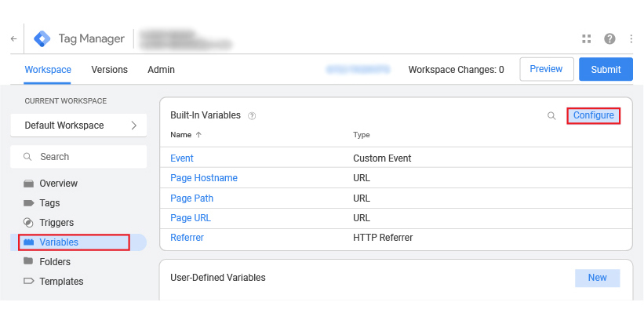
Task: Click the User-Defined Variables heading
Action: click(x=218, y=278)
